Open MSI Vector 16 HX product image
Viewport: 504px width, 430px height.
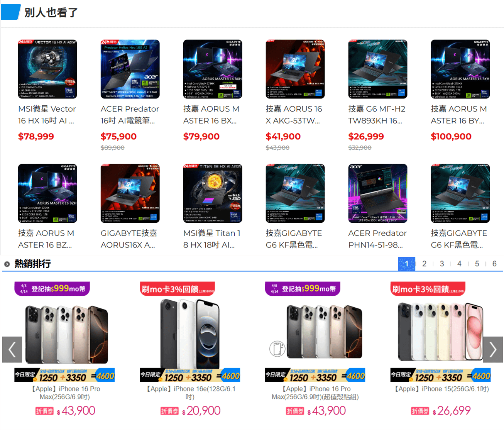click(47, 69)
